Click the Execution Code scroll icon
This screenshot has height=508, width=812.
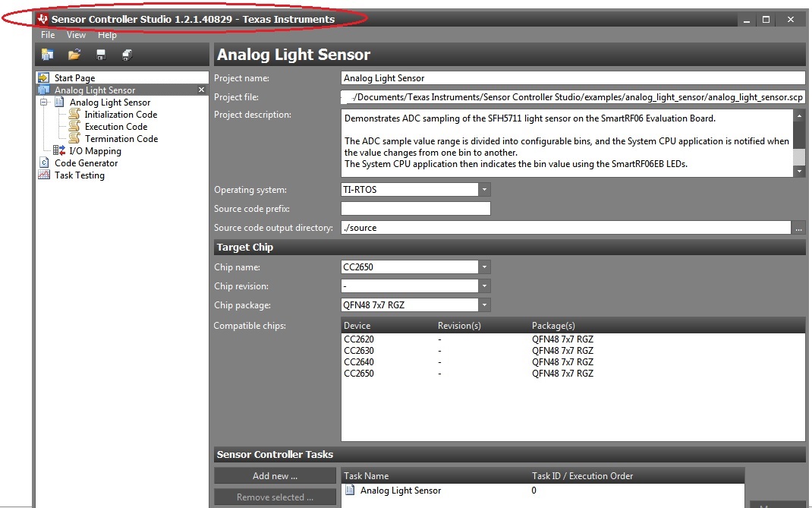(x=74, y=127)
